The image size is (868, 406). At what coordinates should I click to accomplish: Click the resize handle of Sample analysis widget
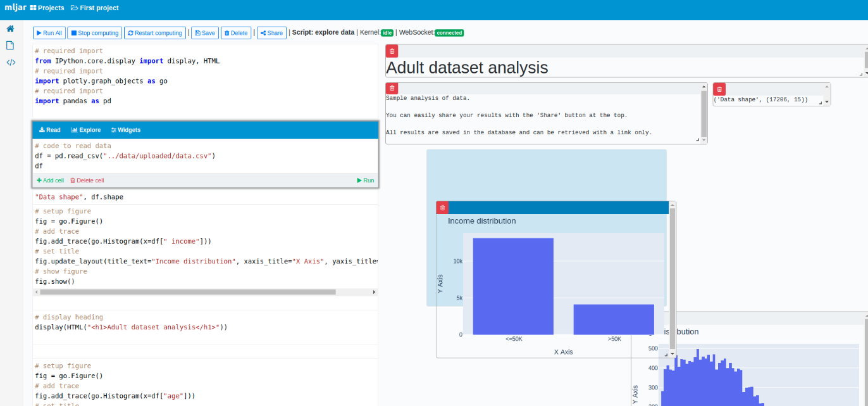[x=698, y=140]
